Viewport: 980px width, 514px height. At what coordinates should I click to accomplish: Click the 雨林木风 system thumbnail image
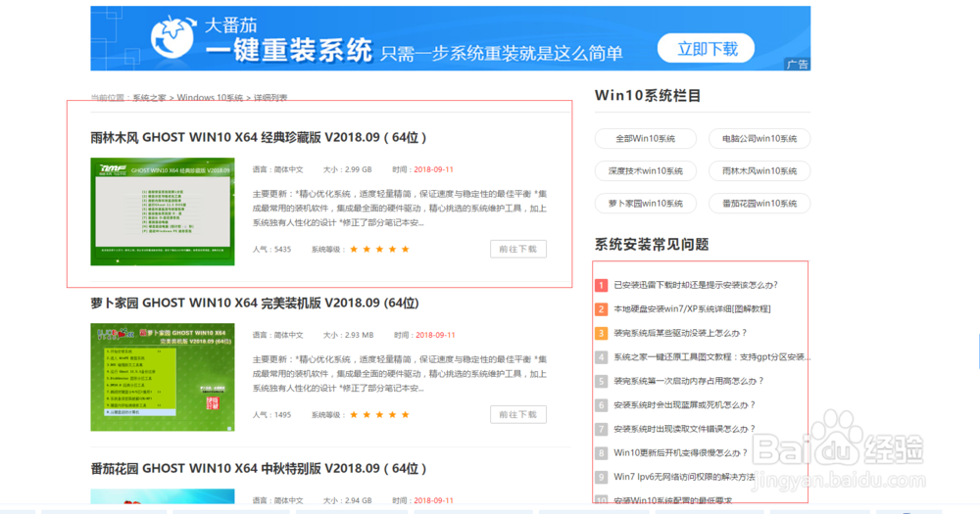pos(163,211)
